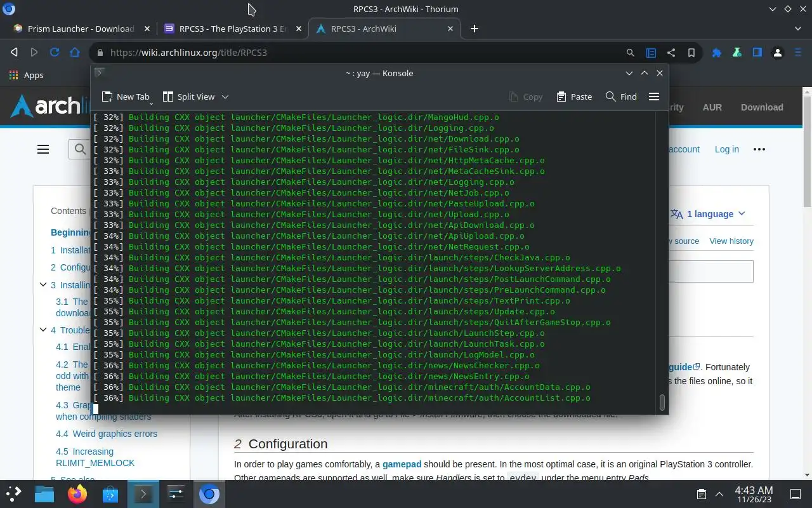This screenshot has height=508, width=812.
Task: Switch to Thorium browser in taskbar
Action: pyautogui.click(x=209, y=493)
